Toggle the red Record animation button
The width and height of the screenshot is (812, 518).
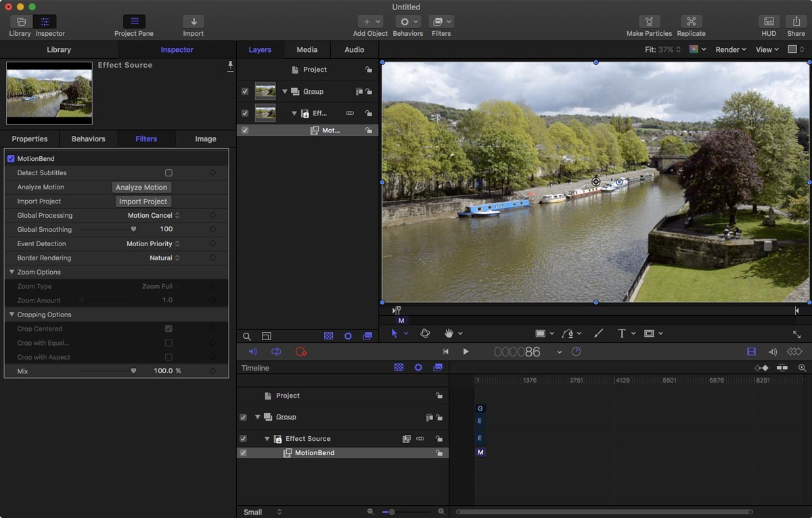pyautogui.click(x=301, y=352)
